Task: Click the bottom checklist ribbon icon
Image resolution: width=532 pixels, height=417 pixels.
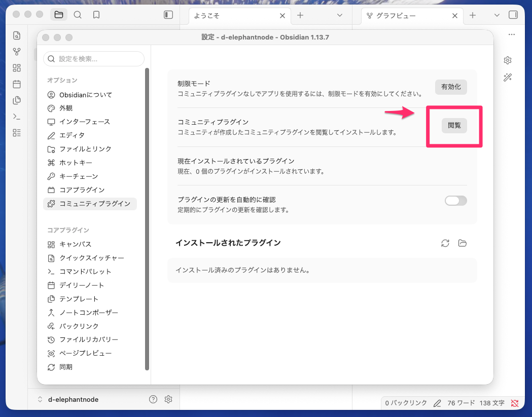Action: click(x=17, y=133)
